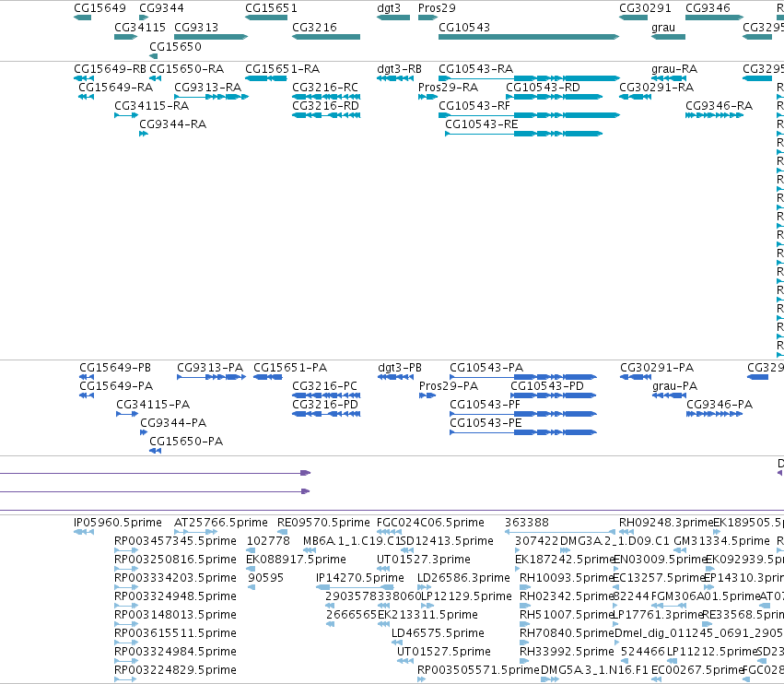Click protein CG15651-PA label
This screenshot has width=784, height=684.
click(290, 368)
